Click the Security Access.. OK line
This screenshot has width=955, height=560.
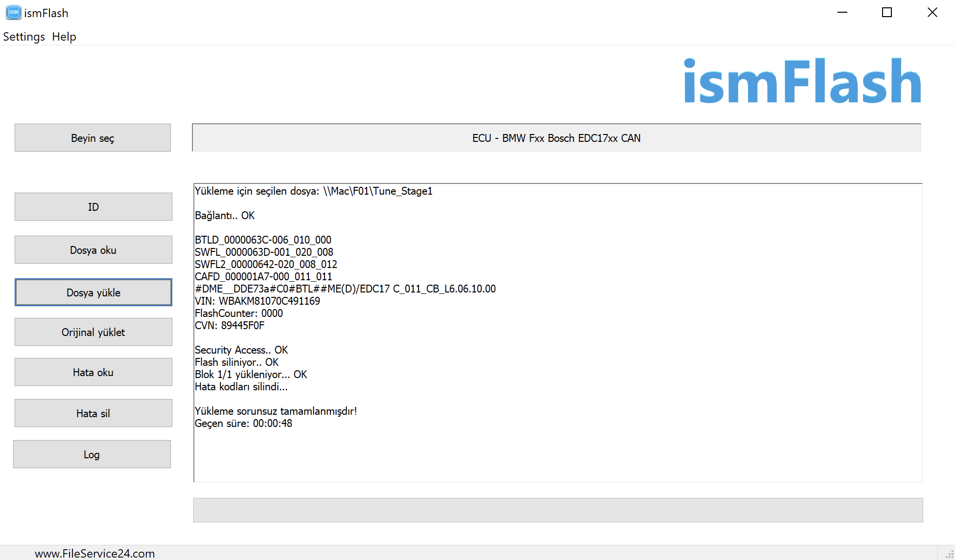point(241,350)
